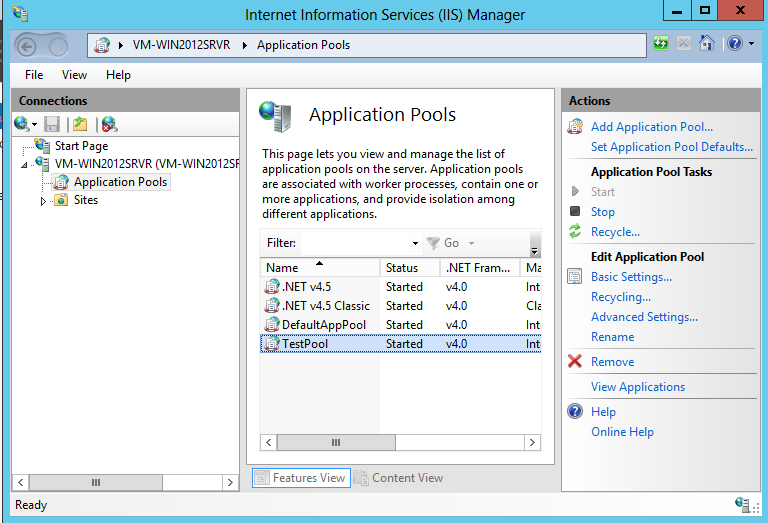Viewport: 768px width, 523px height.
Task: Click the black Stop square icon
Action: click(x=575, y=211)
